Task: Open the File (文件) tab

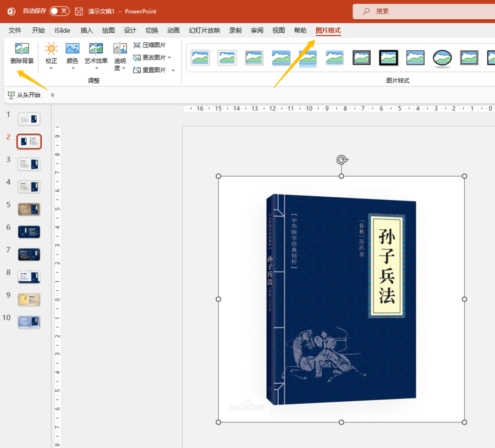Action: tap(15, 30)
